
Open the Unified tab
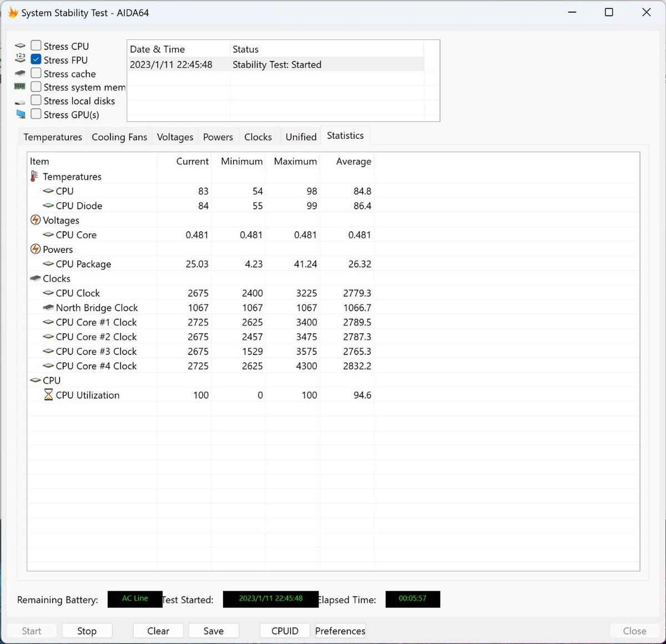(301, 137)
